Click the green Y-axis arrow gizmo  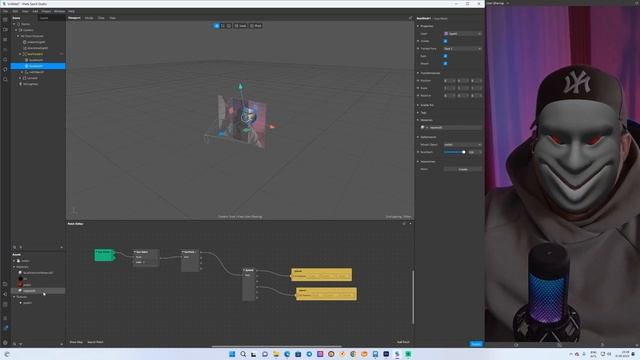tap(240, 86)
